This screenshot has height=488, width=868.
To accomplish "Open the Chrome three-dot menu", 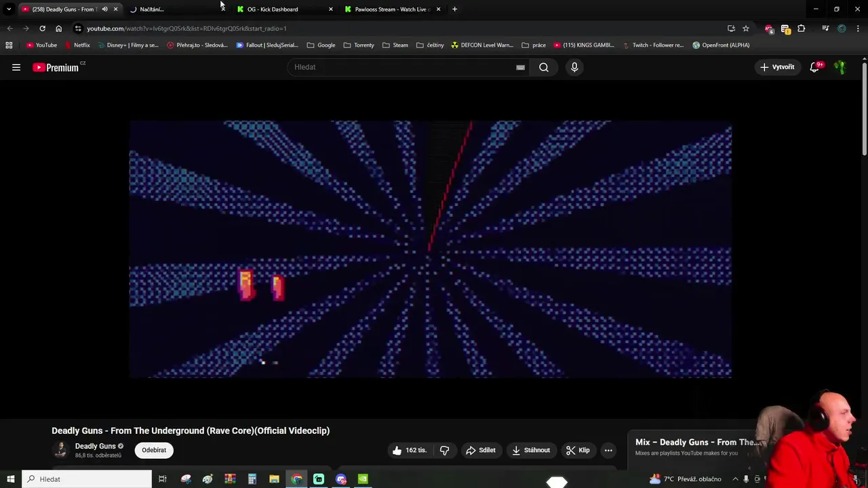I will tap(858, 28).
